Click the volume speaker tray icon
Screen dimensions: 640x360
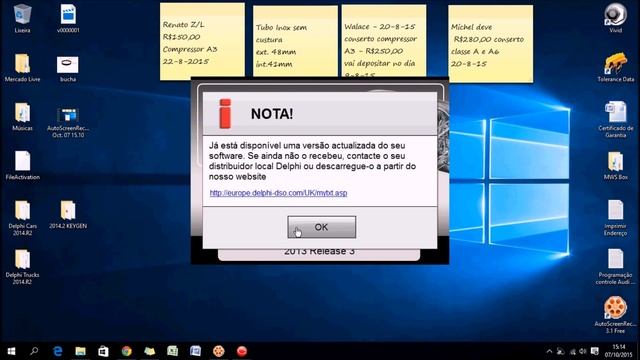click(583, 351)
